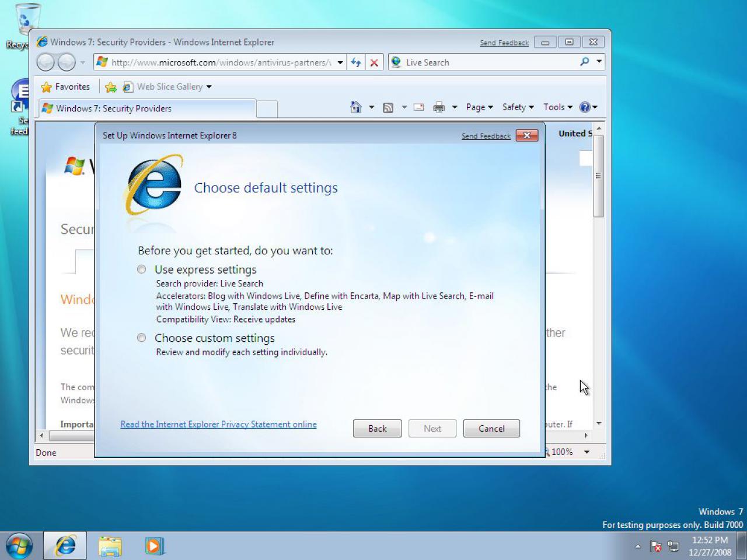Open the Page menu
747x560 pixels.
click(479, 107)
